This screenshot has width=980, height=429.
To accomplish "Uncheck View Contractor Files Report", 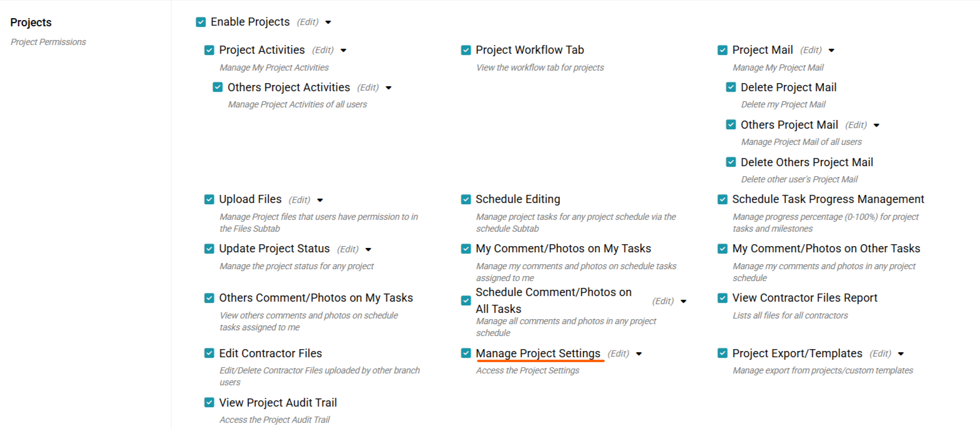I will click(x=722, y=298).
